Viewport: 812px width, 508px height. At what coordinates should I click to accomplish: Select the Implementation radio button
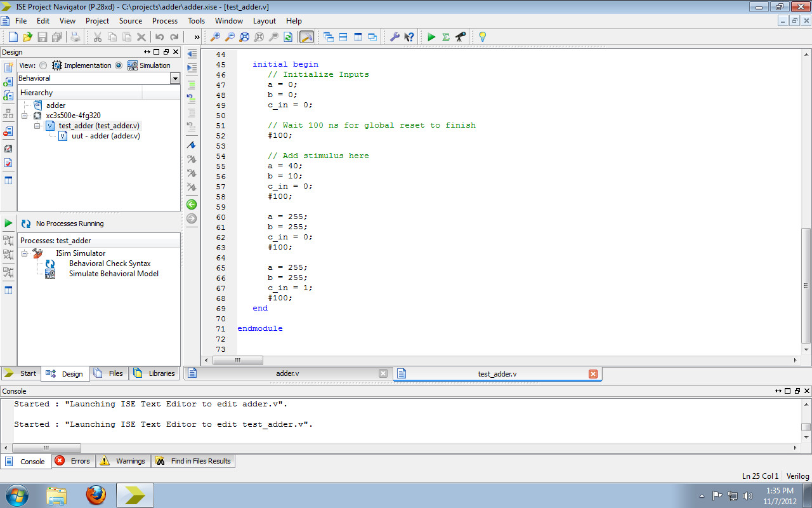click(43, 65)
